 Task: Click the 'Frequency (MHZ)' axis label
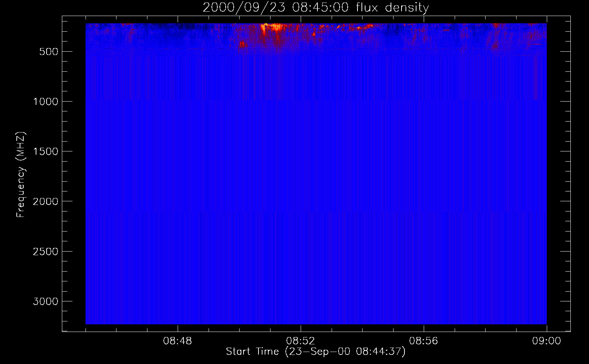coord(21,175)
